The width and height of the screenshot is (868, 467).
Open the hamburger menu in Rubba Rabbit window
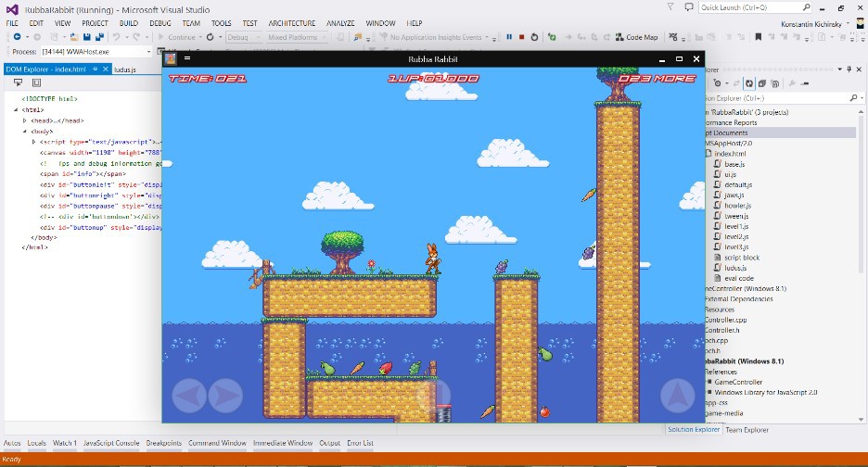187,58
